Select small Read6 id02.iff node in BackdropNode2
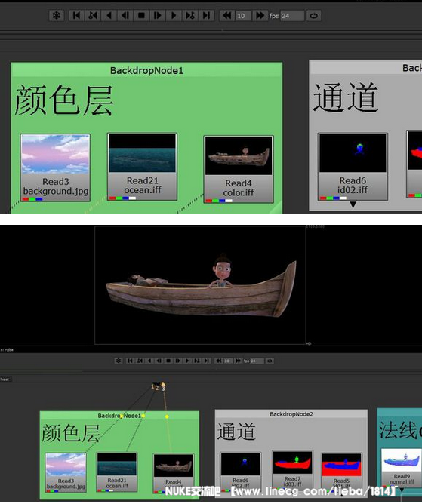Image resolution: width=422 pixels, height=504 pixels. (241, 472)
